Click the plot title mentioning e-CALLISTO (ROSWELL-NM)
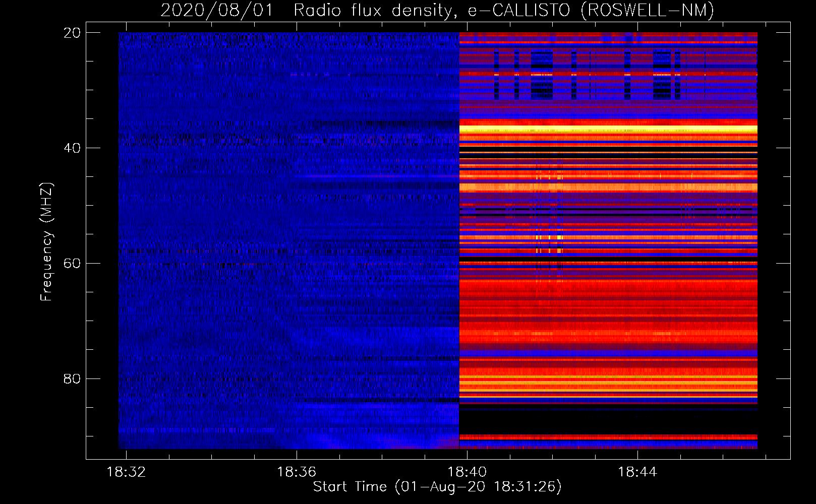Viewport: 816px width, 504px height. [437, 10]
